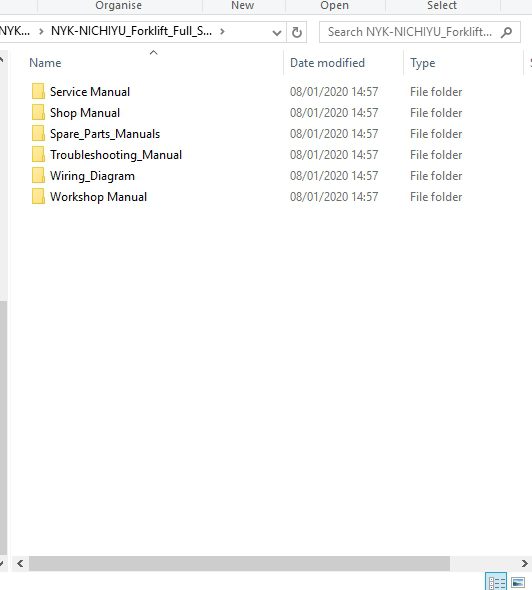Click Shop Manual's File folder type cell
Screen dimensions: 532x590
[x=436, y=113]
